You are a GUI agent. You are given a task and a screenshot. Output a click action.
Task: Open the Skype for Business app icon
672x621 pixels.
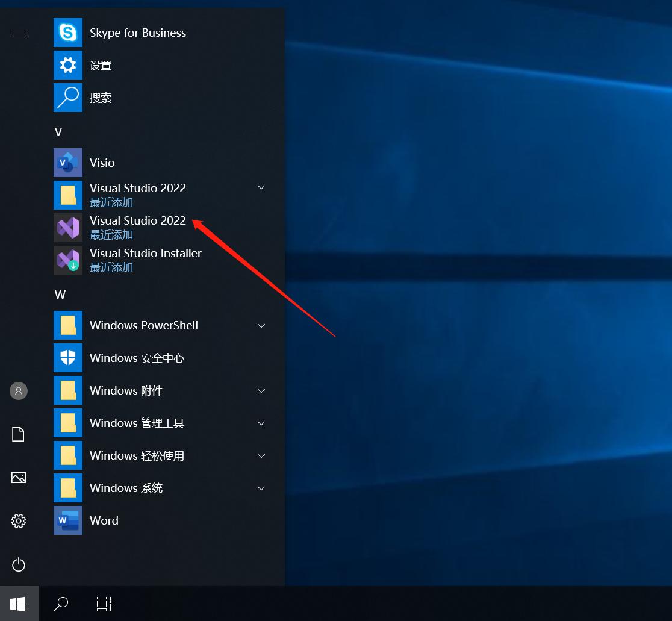pyautogui.click(x=68, y=33)
